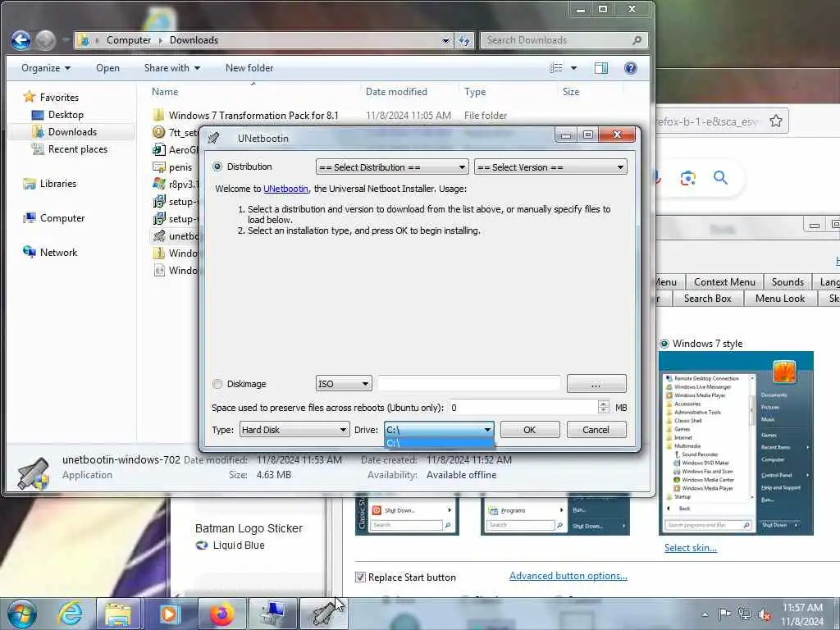Click the persistence space MB field

(x=523, y=408)
